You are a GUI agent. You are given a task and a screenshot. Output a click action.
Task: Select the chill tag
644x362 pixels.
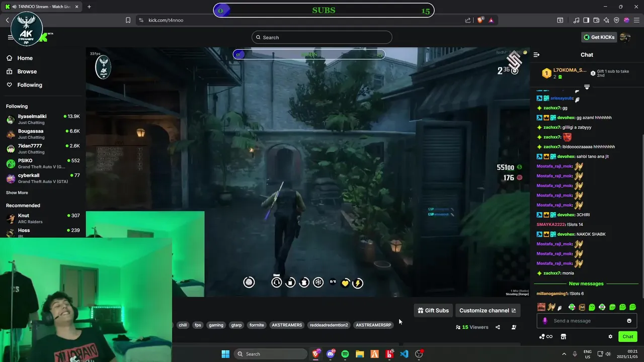point(183,325)
